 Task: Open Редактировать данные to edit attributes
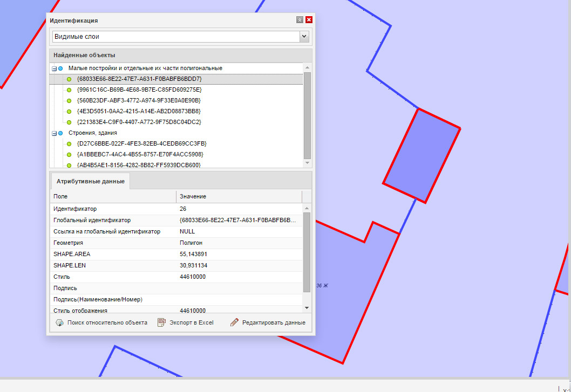click(268, 322)
